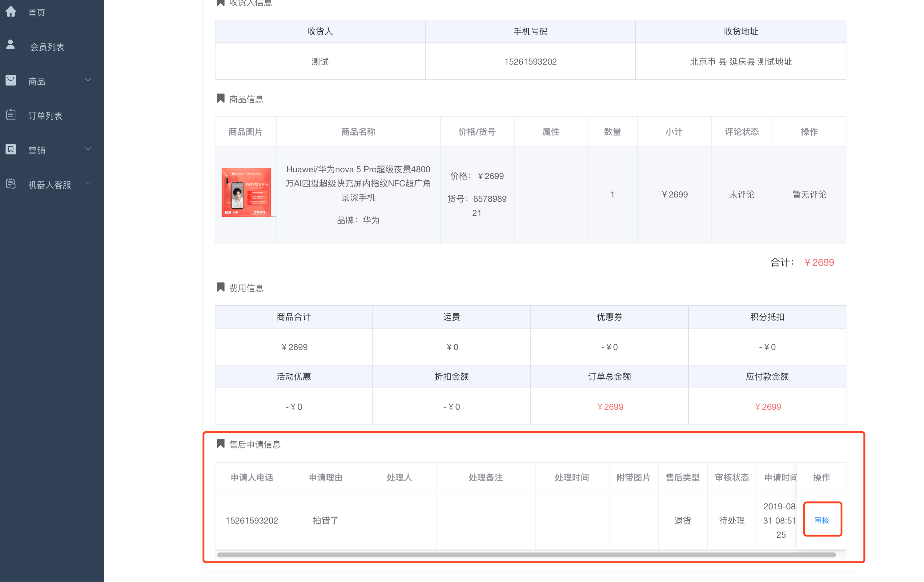Click recipient phone 15261593202 in 收货人 table
Viewport: 924px width, 582px height.
pos(530,62)
